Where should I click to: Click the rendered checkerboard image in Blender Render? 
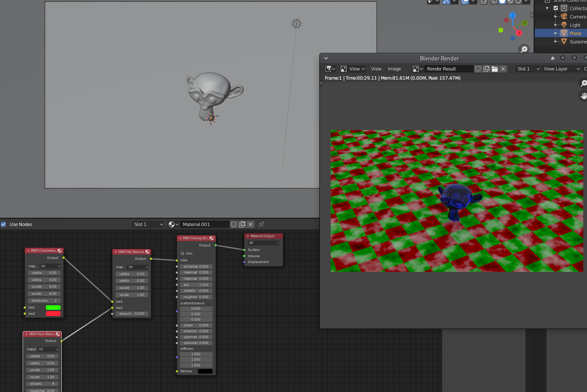(x=457, y=201)
